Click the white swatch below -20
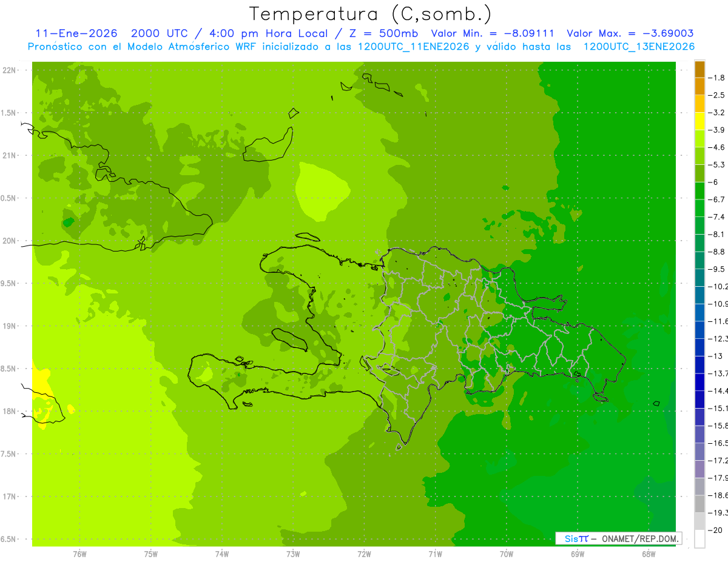The width and height of the screenshot is (728, 562). [x=699, y=539]
